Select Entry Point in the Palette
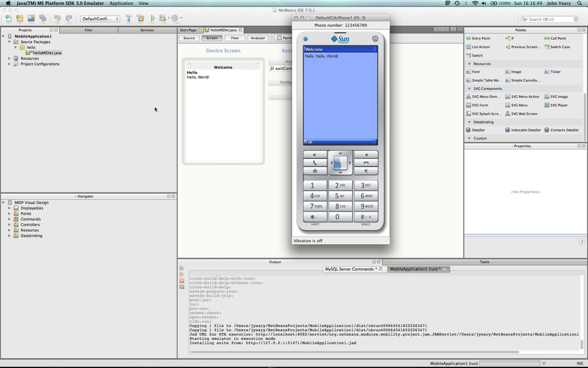The height and width of the screenshot is (368, 588). [x=478, y=38]
